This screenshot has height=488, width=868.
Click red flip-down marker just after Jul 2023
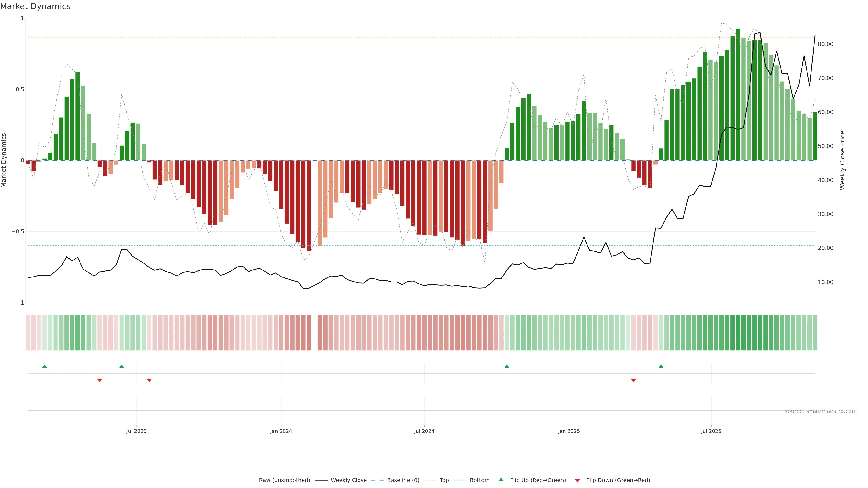coord(149,380)
